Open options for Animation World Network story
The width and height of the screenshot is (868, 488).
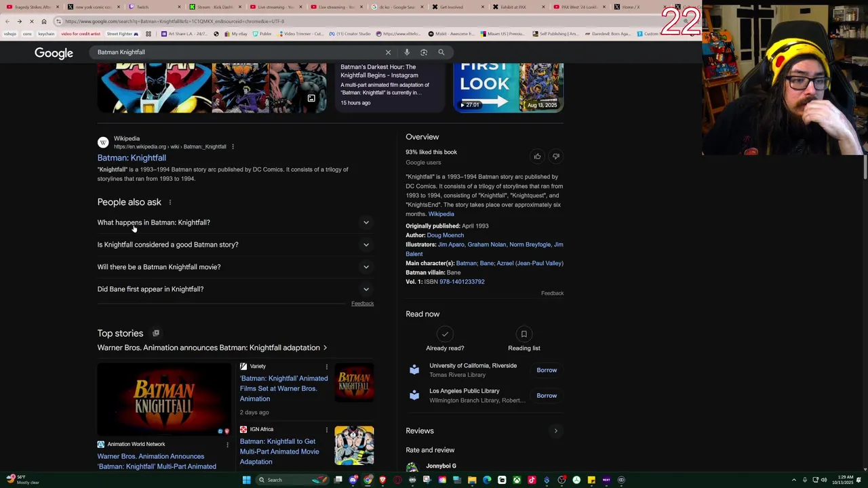point(227,445)
